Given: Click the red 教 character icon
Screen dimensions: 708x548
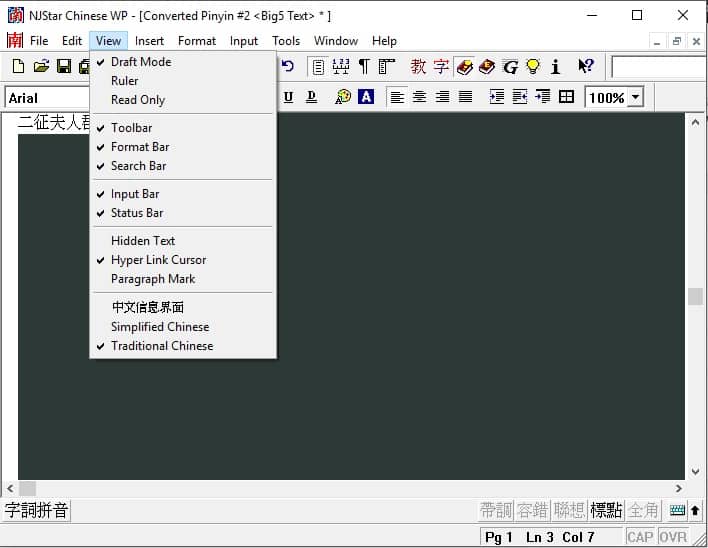Looking at the screenshot, I should coord(418,67).
